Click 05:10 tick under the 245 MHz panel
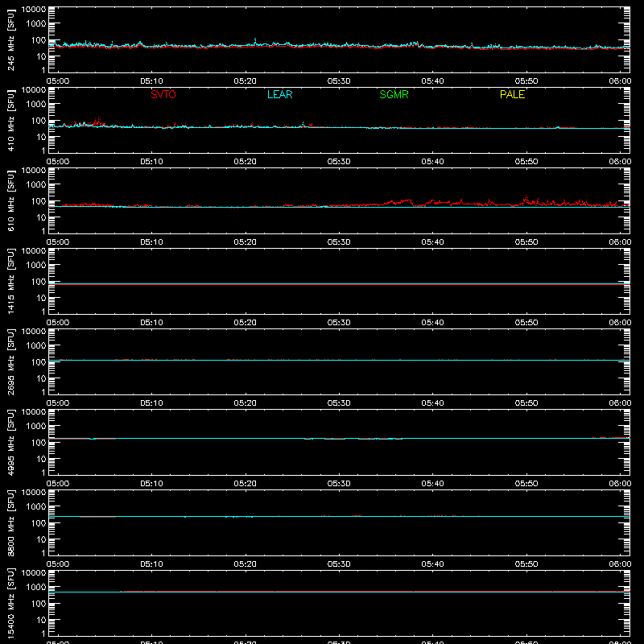644x644 pixels. [151, 81]
